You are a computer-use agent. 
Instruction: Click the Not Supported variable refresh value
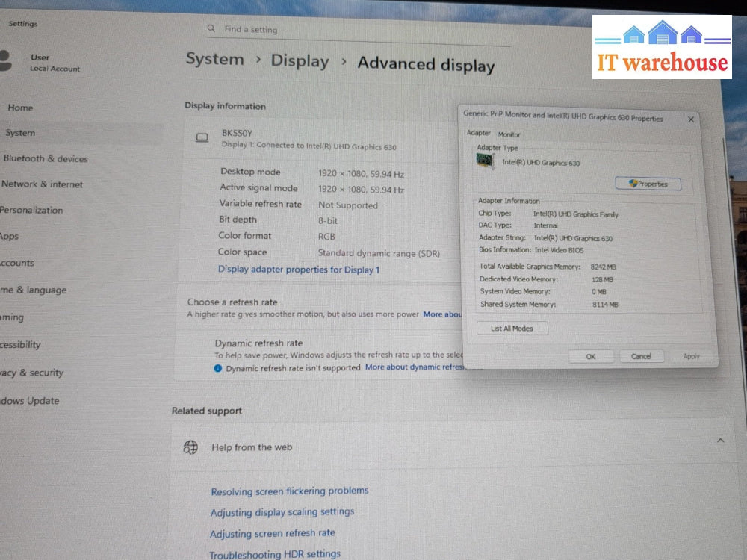point(348,205)
